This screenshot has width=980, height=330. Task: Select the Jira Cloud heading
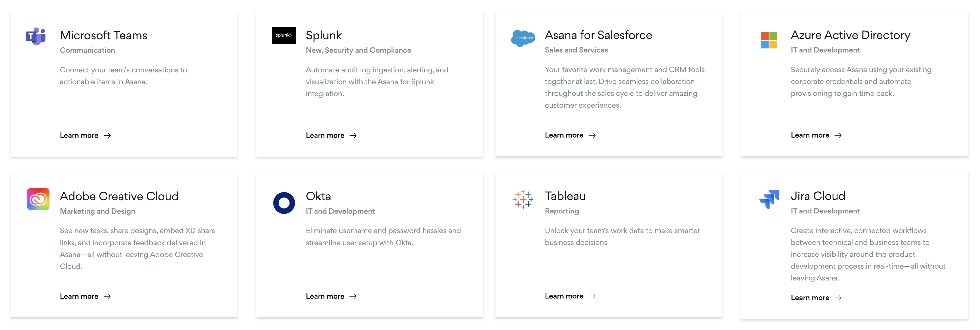818,196
